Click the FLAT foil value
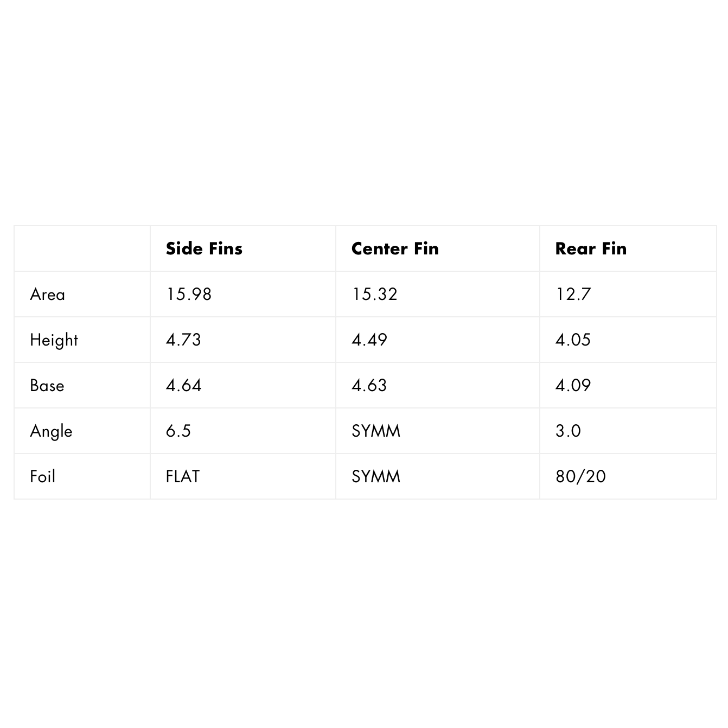 coord(183,477)
